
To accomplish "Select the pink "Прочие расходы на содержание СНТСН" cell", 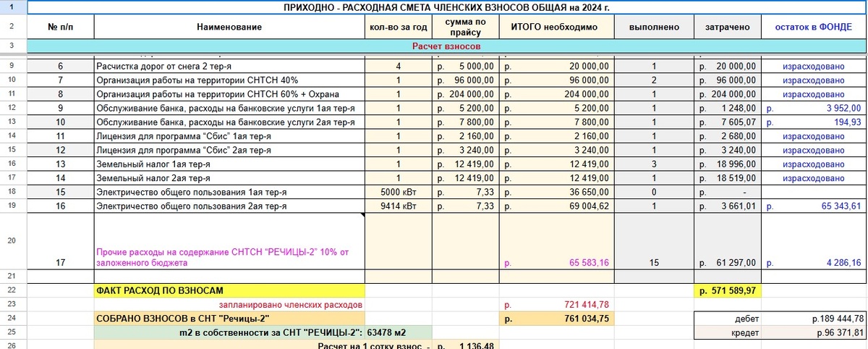I will click(x=229, y=241).
